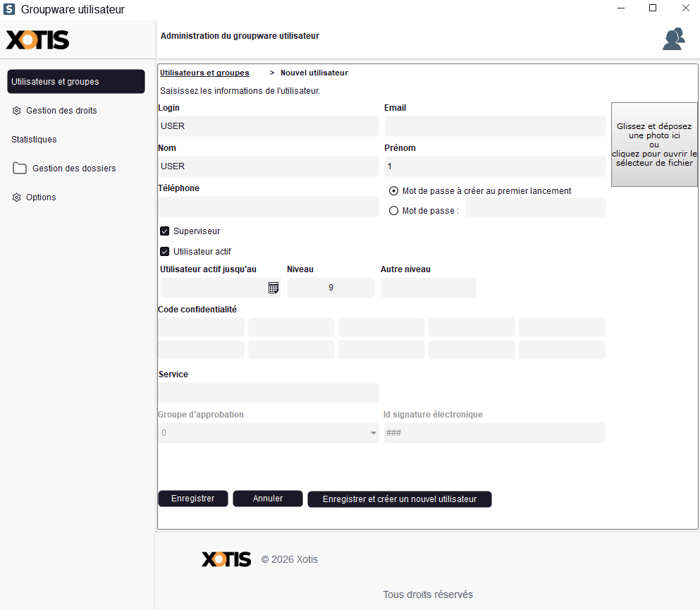Click the Annuler button
Screen dimensions: 700x610
[x=268, y=499]
